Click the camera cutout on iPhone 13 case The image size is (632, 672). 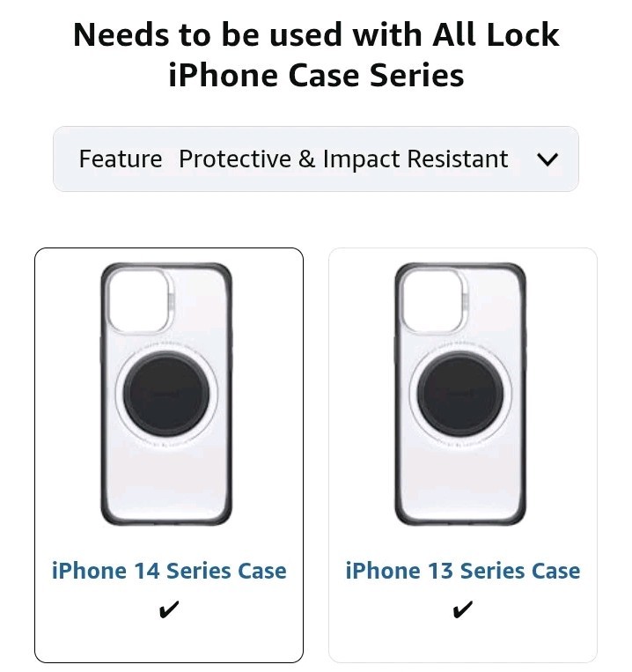coord(431,300)
